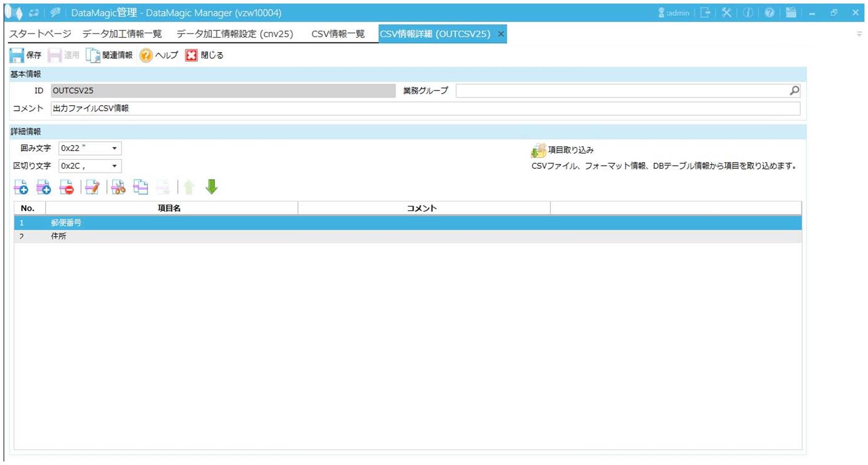Switch to the CSV情報一覧 tab
The width and height of the screenshot is (868, 465).
[x=337, y=34]
